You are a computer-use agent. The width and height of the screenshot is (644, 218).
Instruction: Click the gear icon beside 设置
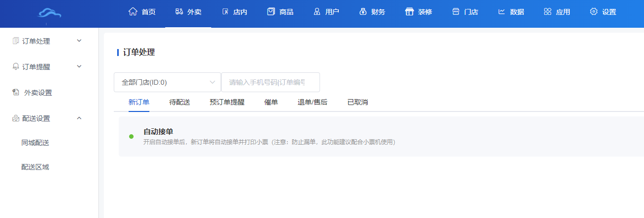(594, 12)
